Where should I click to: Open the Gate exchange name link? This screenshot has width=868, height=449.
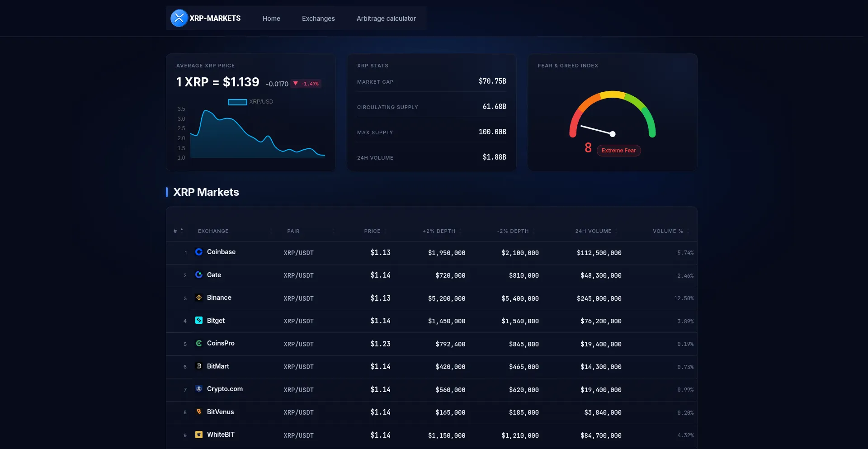pyautogui.click(x=214, y=275)
